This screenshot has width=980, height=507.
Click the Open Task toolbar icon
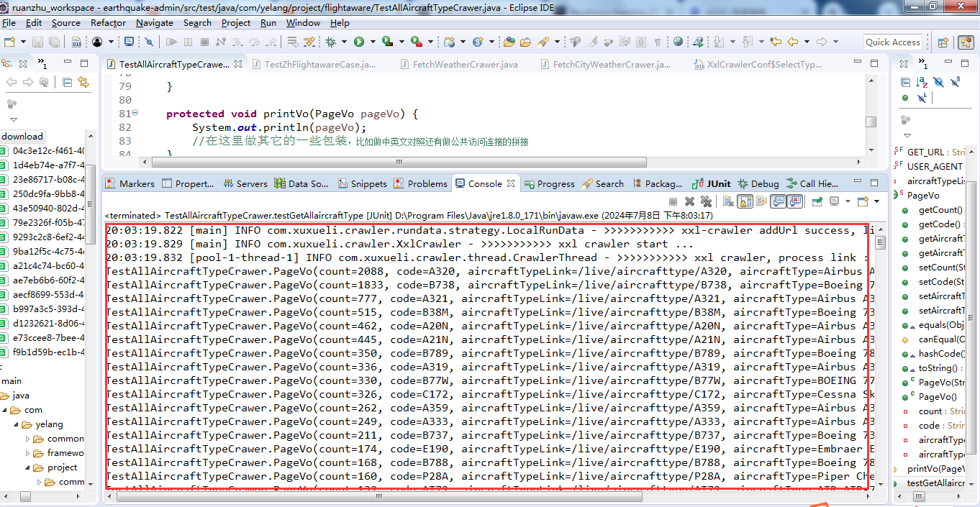coord(525,42)
